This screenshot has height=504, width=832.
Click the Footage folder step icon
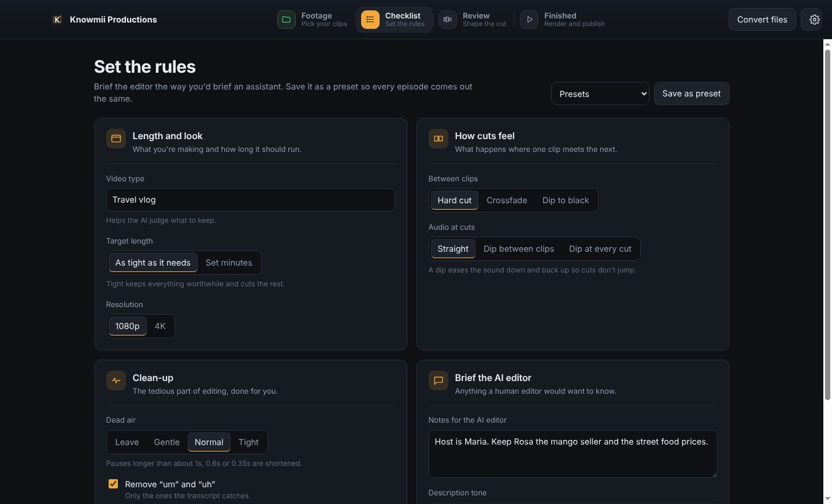click(x=286, y=20)
